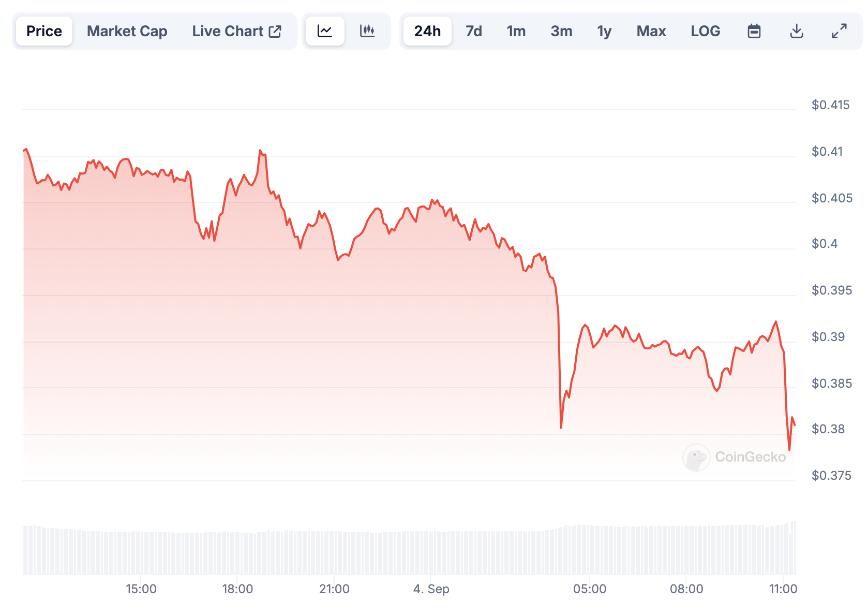Select the Price tab
Viewport: 868px width, 616px height.
point(44,31)
